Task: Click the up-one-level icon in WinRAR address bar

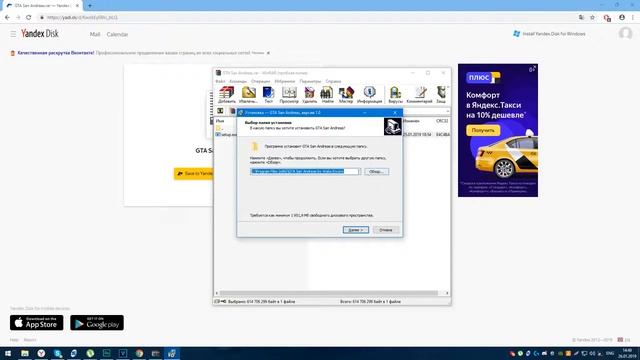Action: coord(220,111)
